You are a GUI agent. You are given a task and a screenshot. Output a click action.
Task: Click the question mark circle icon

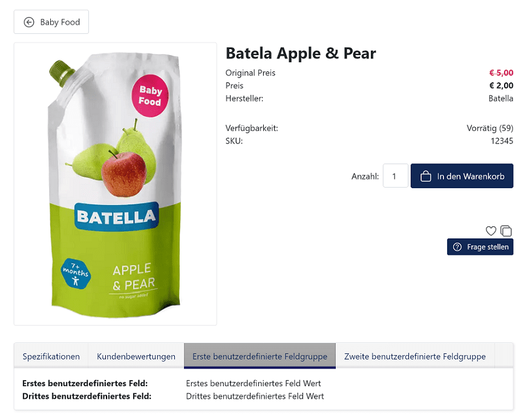(x=457, y=247)
